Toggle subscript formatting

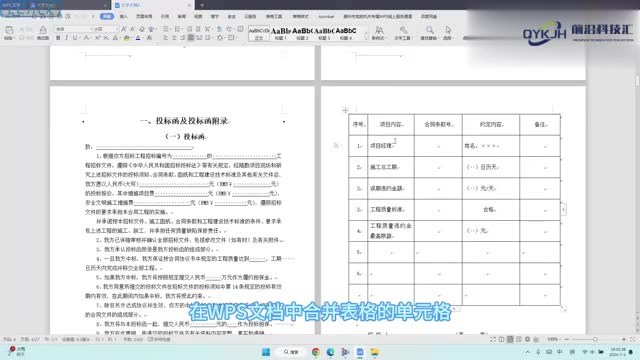click(106, 38)
